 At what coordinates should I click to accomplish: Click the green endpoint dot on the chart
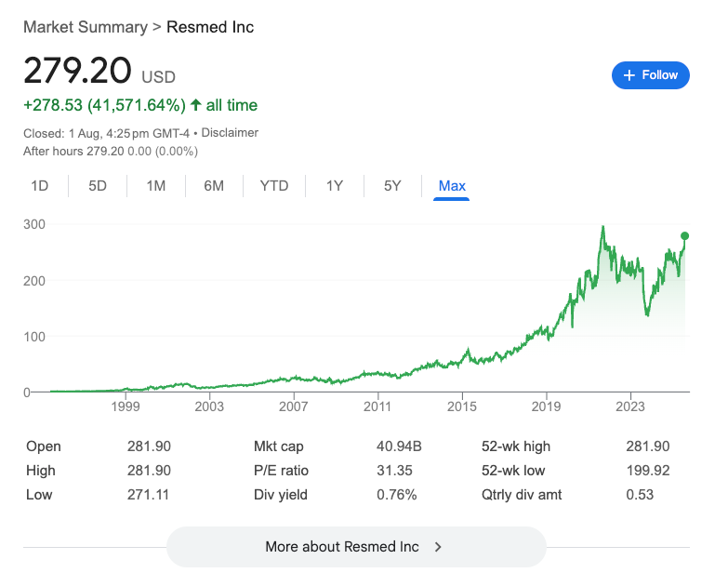685,236
